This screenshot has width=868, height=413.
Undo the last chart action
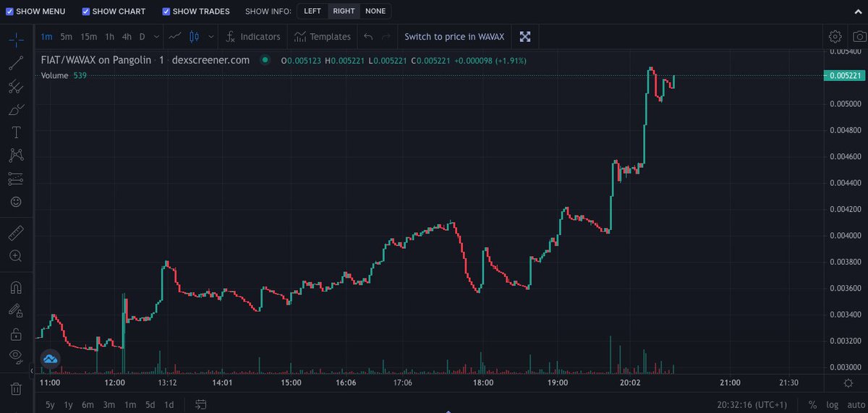pos(368,36)
